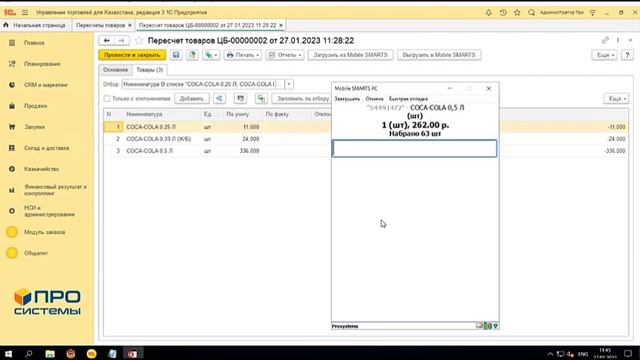Open the search magnifier in title bar

pyautogui.click(x=531, y=13)
